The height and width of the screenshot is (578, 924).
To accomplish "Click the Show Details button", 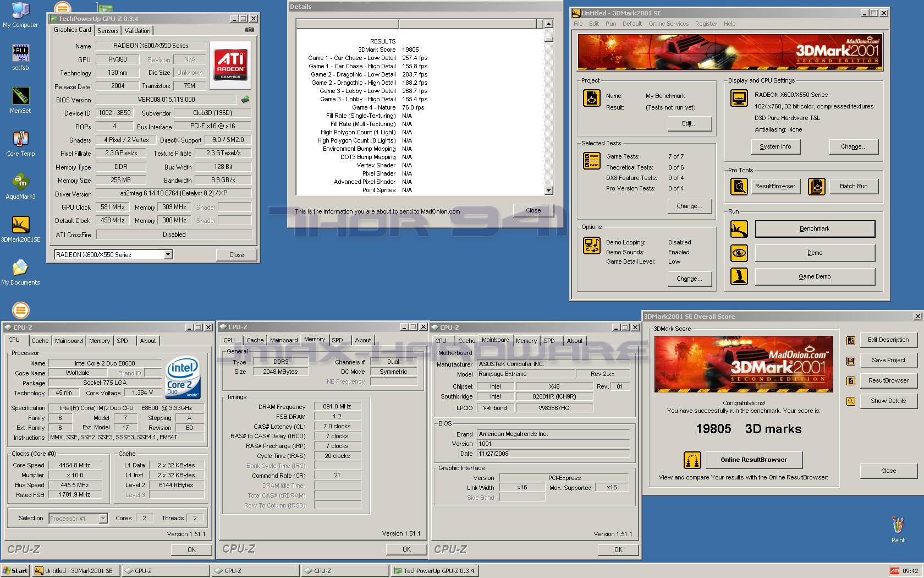I will pyautogui.click(x=888, y=401).
